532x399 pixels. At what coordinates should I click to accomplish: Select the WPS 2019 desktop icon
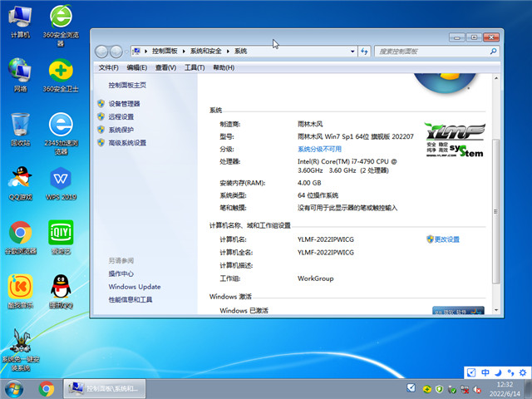(x=61, y=183)
